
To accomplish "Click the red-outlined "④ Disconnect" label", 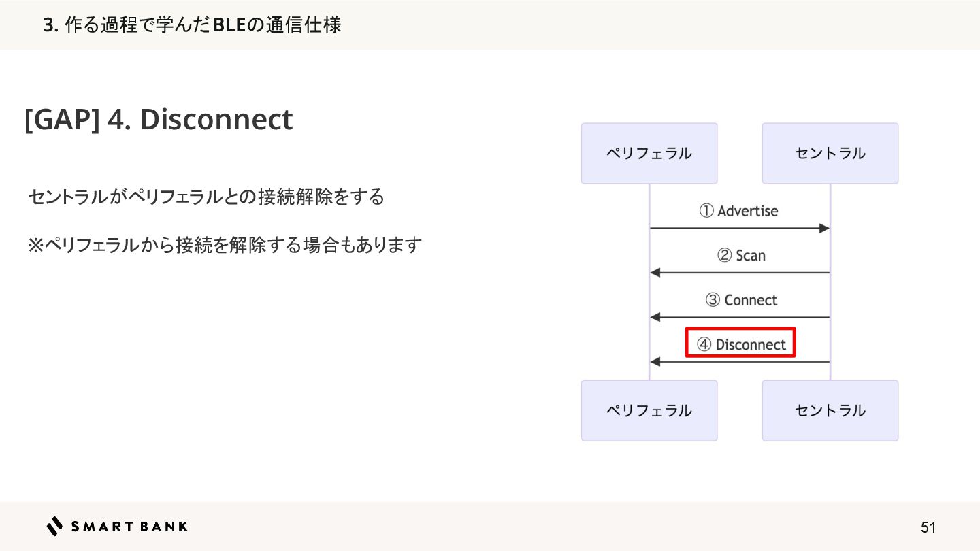I will pos(740,344).
